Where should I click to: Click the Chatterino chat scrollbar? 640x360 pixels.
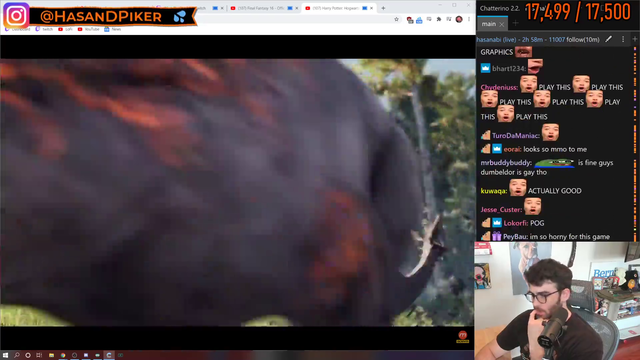[x=635, y=143]
